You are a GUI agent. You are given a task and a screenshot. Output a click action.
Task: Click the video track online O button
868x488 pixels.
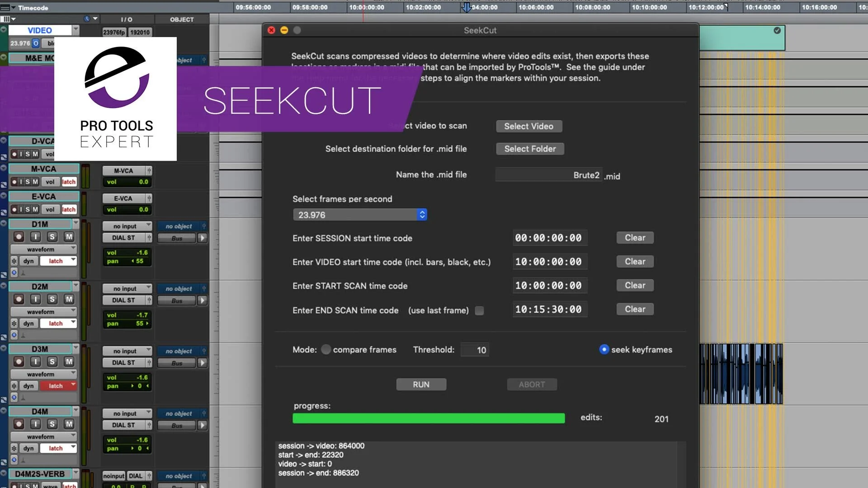point(36,43)
